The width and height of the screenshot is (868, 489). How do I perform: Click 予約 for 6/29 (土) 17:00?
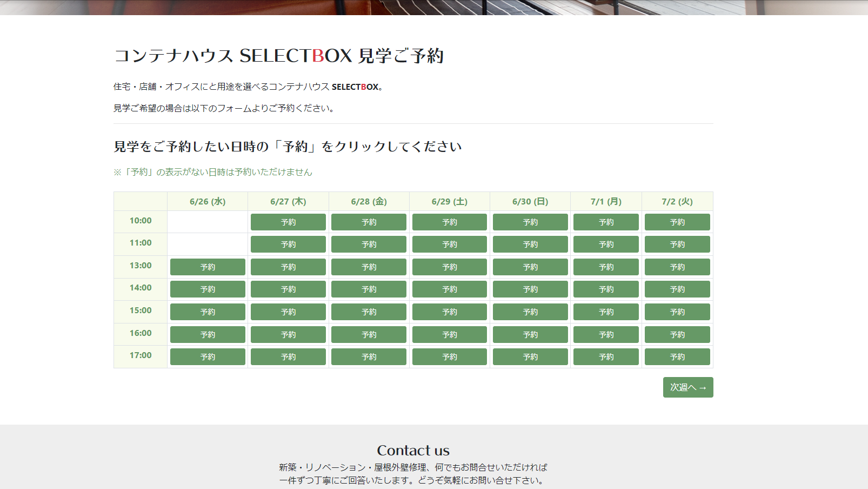449,357
